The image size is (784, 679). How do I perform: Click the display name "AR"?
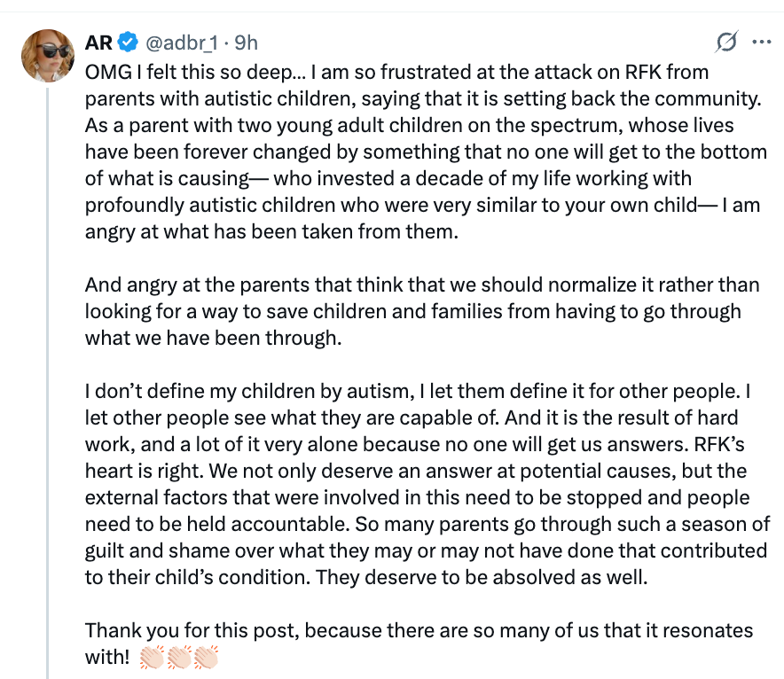click(98, 43)
